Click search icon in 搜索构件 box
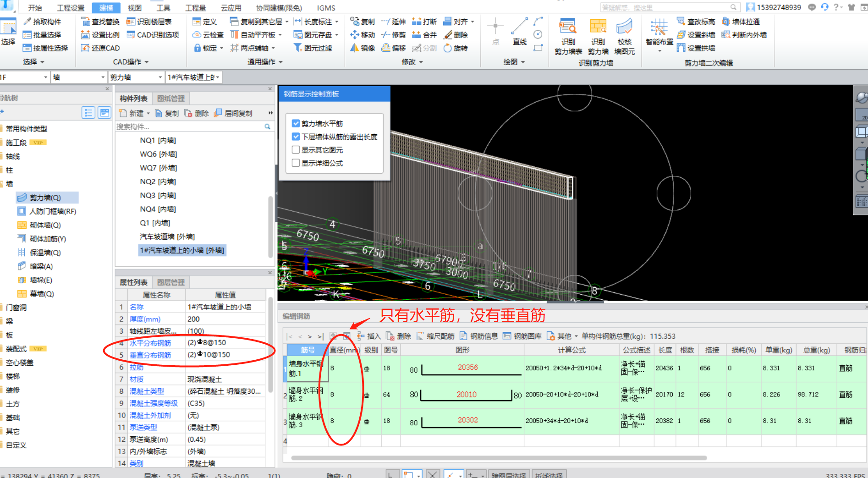This screenshot has width=868, height=478. pyautogui.click(x=267, y=126)
